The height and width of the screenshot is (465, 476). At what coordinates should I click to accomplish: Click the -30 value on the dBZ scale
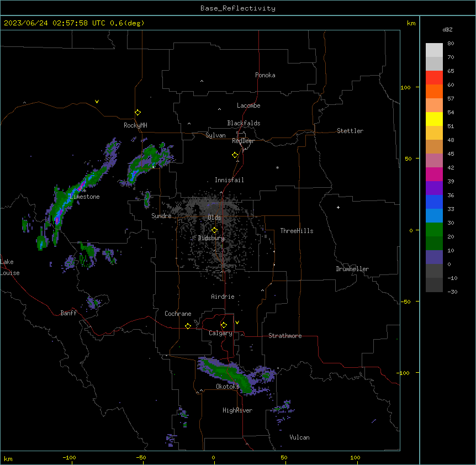pos(452,292)
